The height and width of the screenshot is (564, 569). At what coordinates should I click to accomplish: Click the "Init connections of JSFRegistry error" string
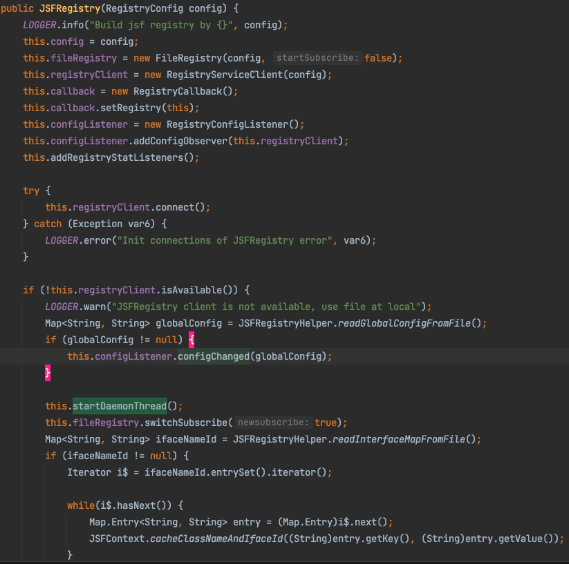pyautogui.click(x=225, y=240)
